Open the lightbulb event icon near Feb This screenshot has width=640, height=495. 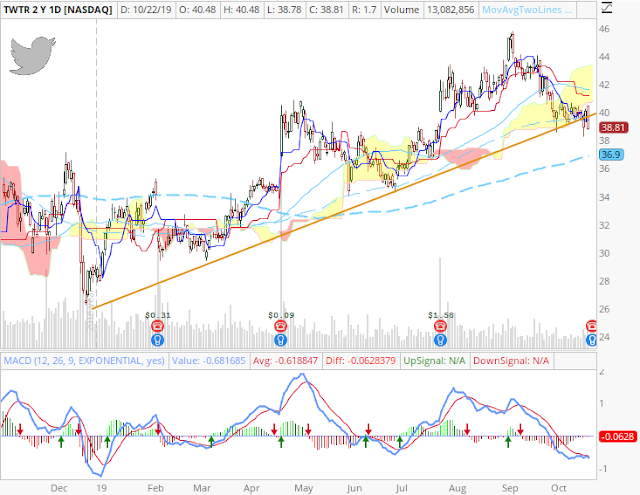(158, 340)
